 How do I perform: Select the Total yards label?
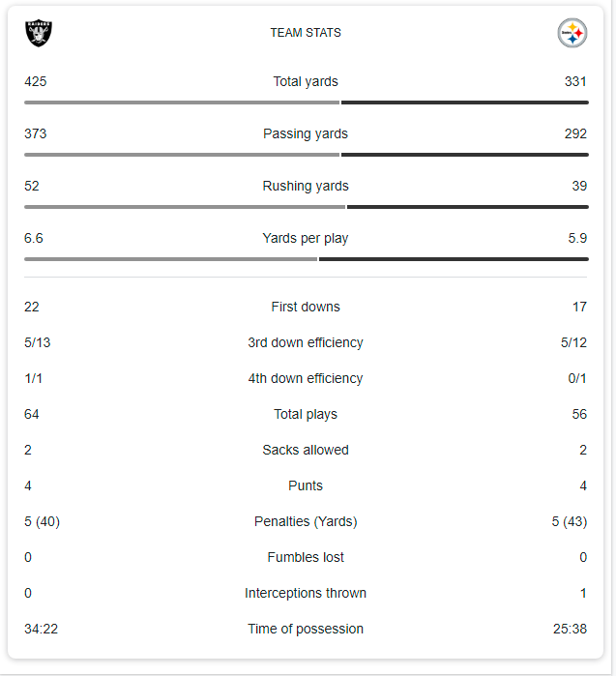306,82
